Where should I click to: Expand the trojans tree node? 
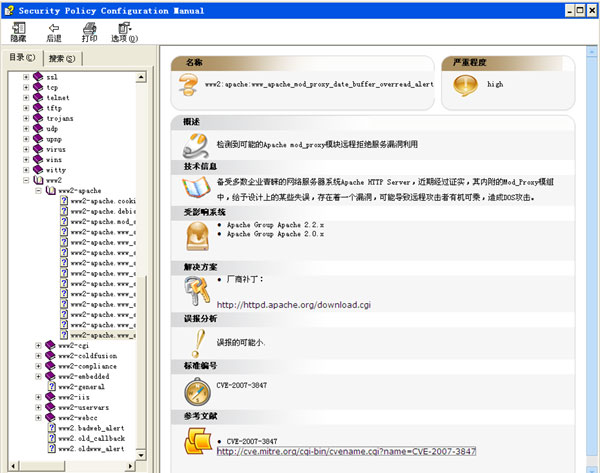[26, 118]
